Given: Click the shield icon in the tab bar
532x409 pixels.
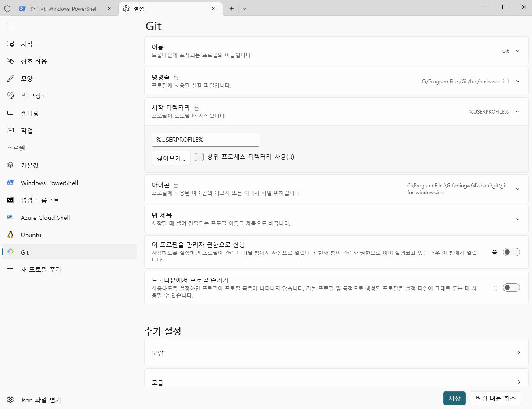Looking at the screenshot, I should 7,9.
